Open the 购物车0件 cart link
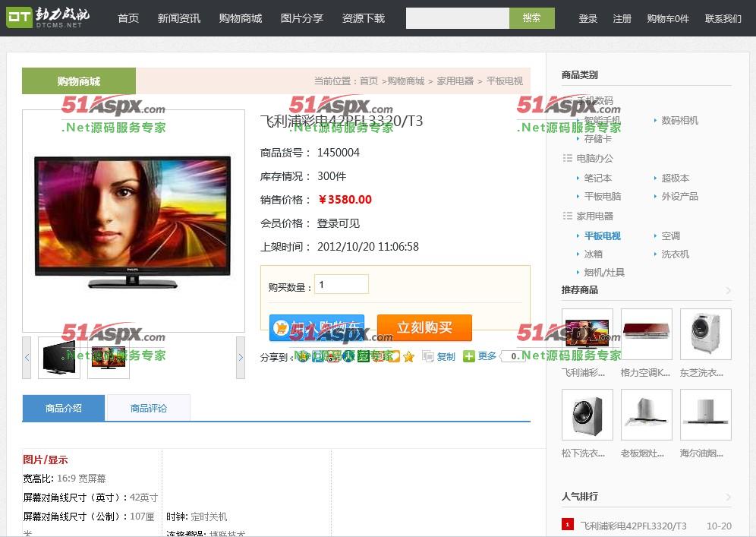The width and height of the screenshot is (756, 537). (x=668, y=18)
